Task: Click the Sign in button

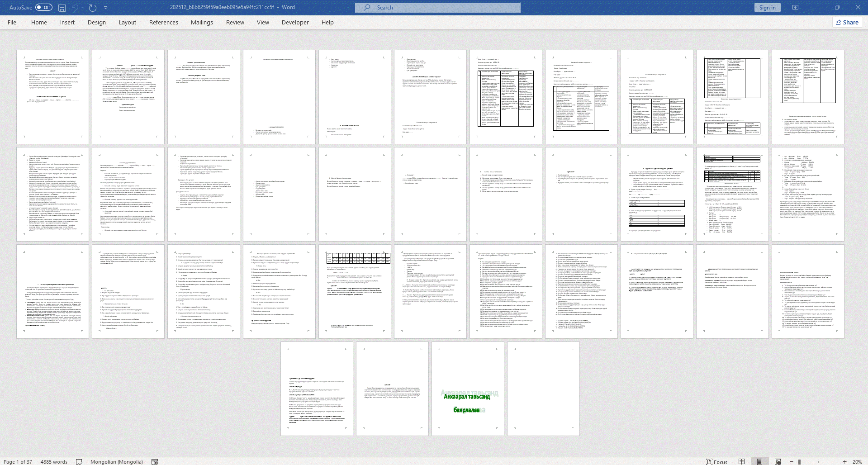Action: point(767,7)
